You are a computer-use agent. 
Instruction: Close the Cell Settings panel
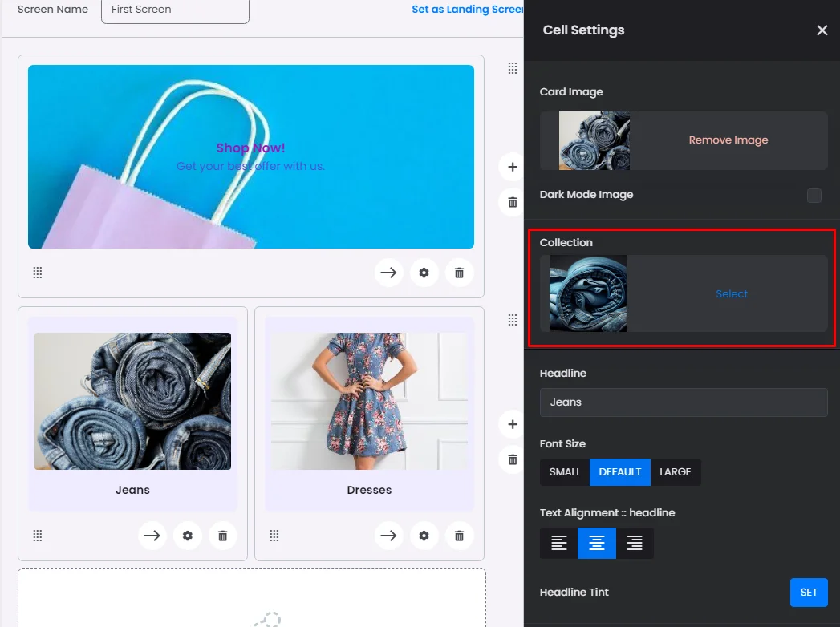tap(822, 30)
